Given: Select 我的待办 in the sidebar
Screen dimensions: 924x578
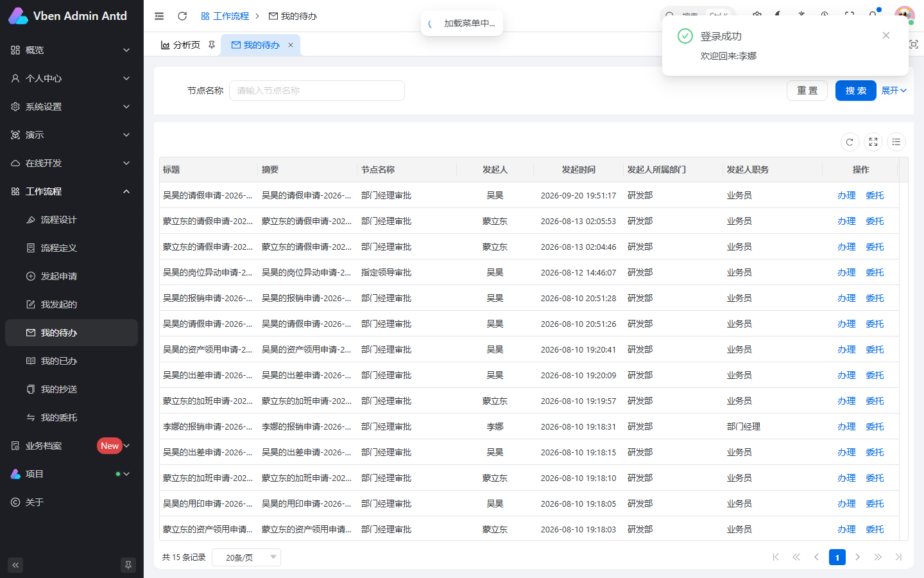Looking at the screenshot, I should point(72,333).
